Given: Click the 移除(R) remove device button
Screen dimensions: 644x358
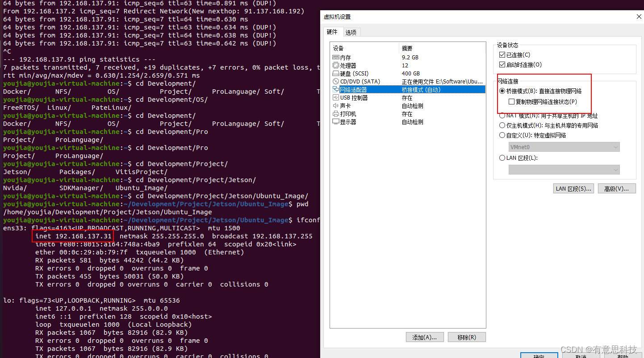Looking at the screenshot, I should [x=467, y=337].
